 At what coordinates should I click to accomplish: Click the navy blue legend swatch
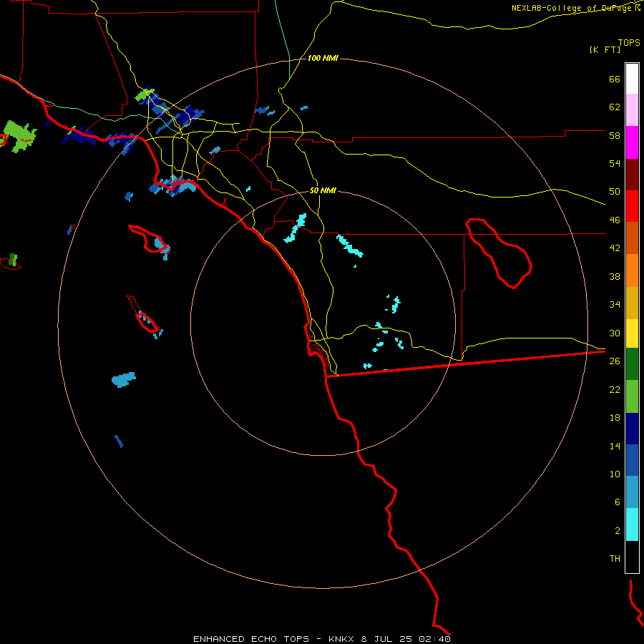tap(632, 429)
